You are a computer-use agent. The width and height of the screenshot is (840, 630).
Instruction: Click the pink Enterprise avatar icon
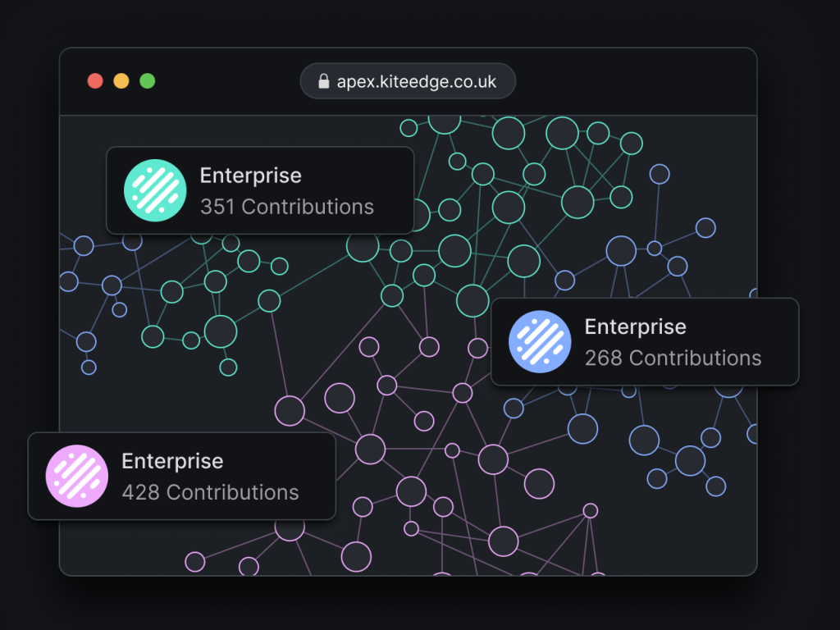[x=77, y=476]
